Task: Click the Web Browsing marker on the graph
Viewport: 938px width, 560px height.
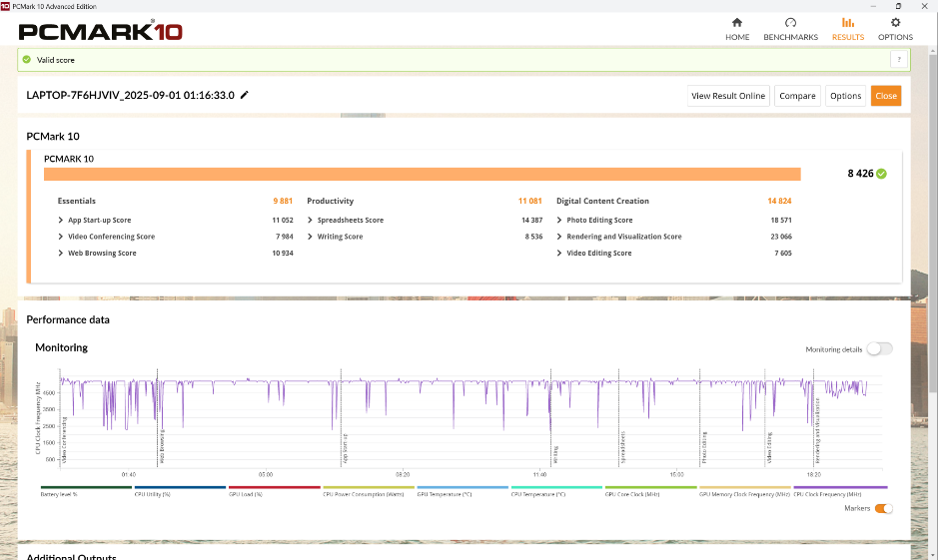Action: tap(162, 446)
